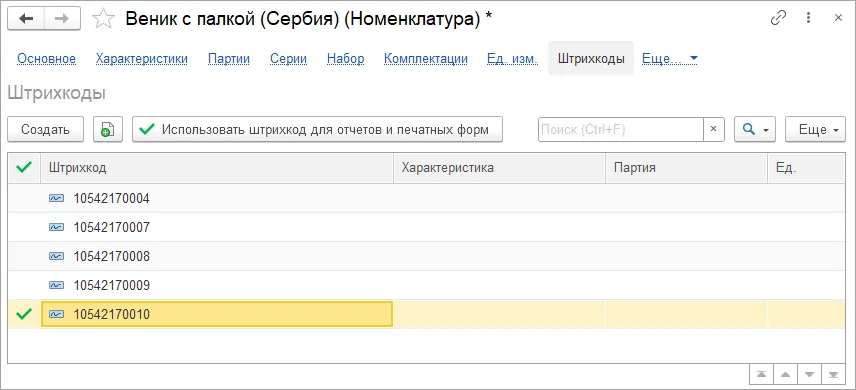Move down one row in the list

pos(809,374)
